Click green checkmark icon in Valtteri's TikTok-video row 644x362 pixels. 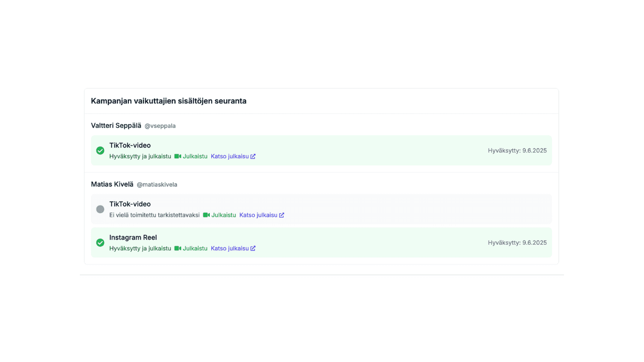tap(100, 150)
